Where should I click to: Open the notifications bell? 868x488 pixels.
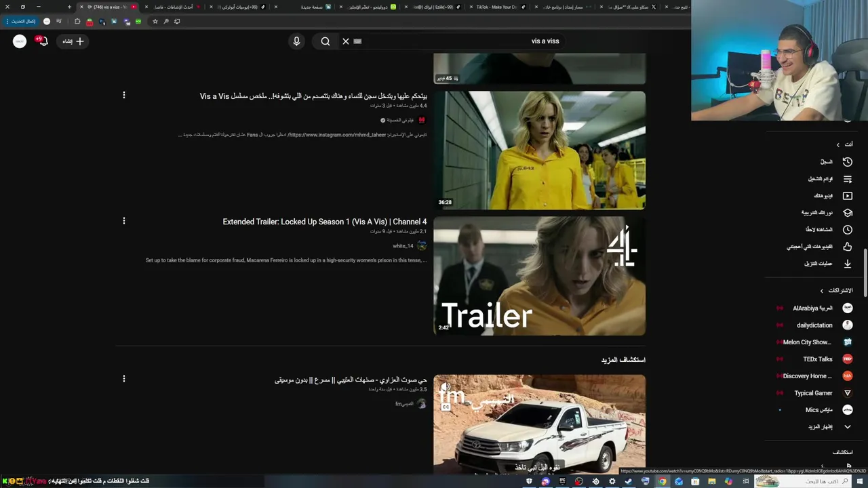(43, 41)
